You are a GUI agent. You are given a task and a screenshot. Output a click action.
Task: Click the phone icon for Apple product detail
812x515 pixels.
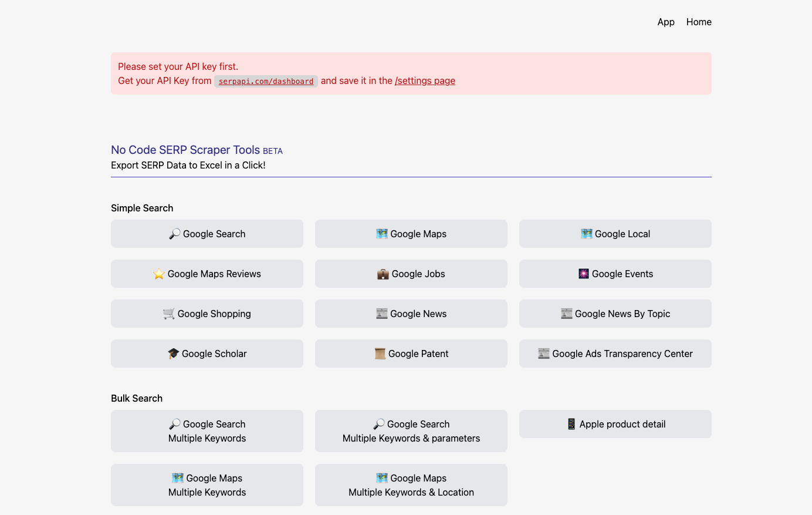(571, 424)
